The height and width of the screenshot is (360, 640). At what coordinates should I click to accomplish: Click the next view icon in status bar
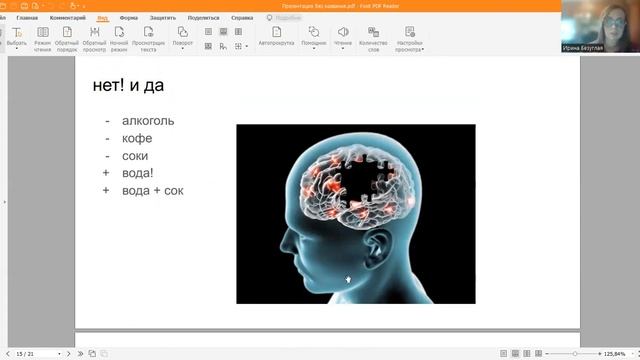[x=104, y=353]
